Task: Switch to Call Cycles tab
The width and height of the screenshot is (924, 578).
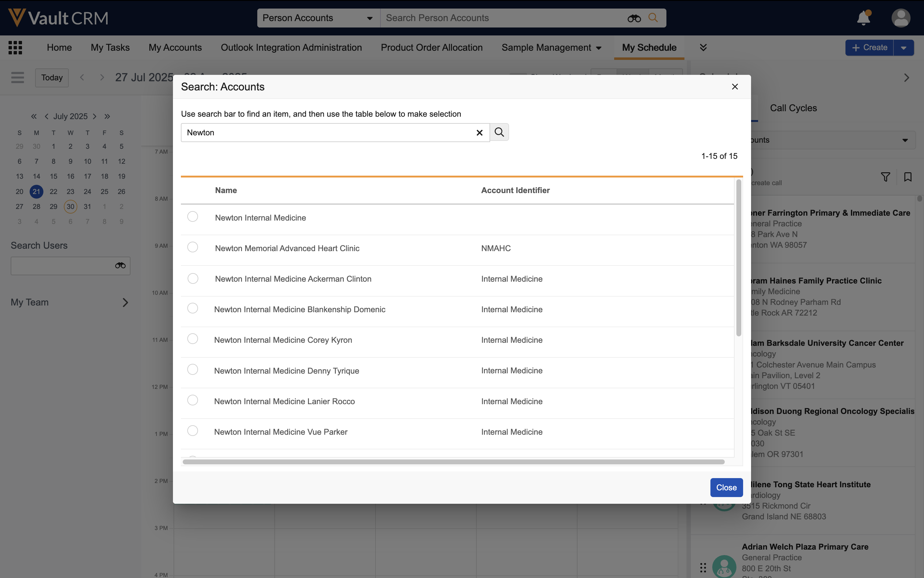Action: pos(793,108)
